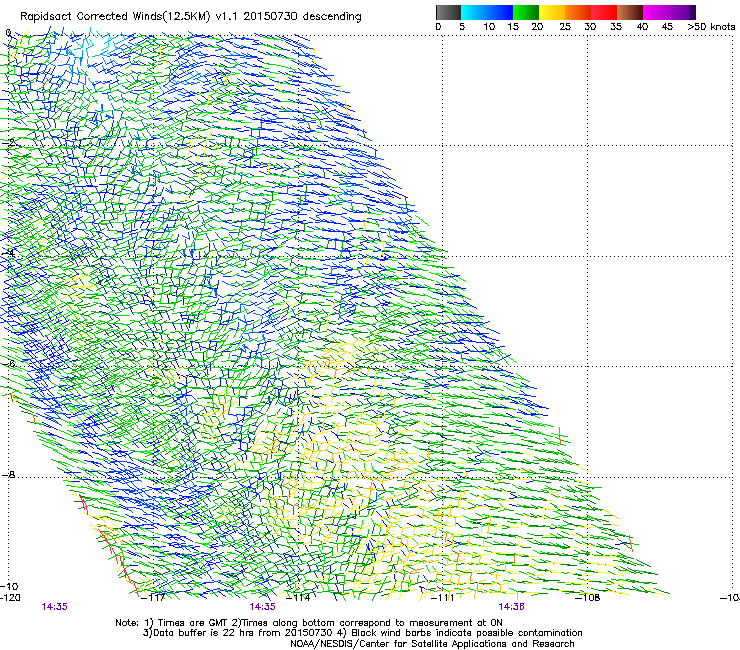Pick the dark blue legend segment below 15 knots

[x=500, y=12]
